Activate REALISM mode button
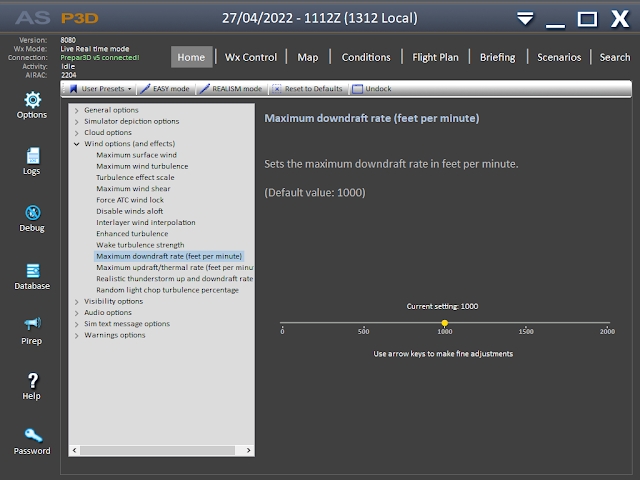640x480 pixels. (x=232, y=89)
